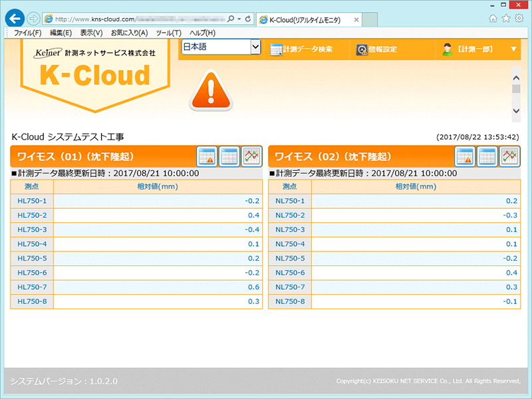This screenshot has height=399, width=532.
Task: Click the システムバージョン:1.0.2.0 footer text
Action: pyautogui.click(x=64, y=381)
